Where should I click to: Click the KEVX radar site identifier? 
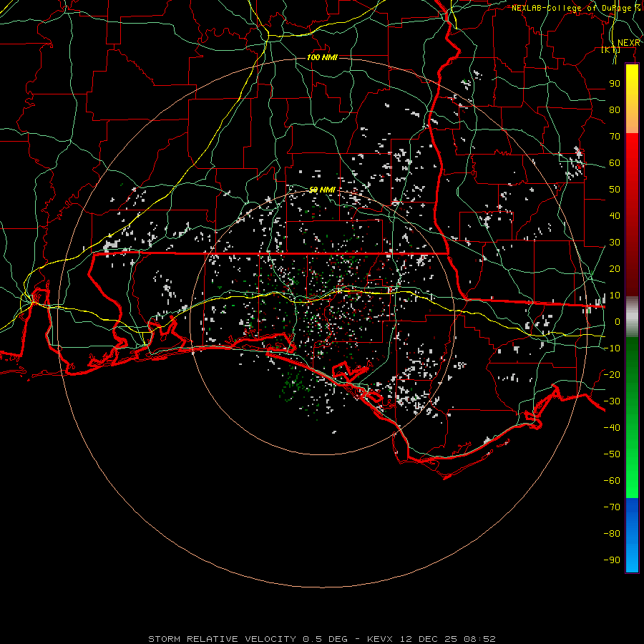tap(380, 639)
